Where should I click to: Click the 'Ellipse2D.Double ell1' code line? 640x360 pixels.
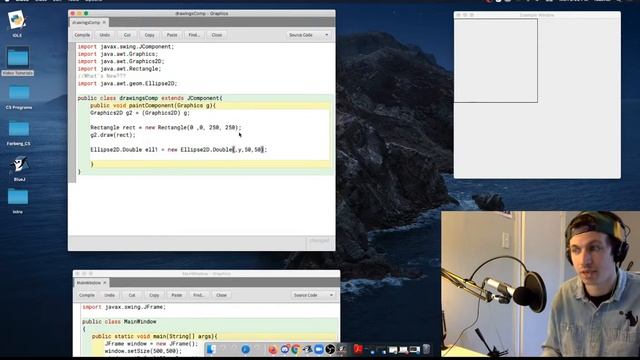click(x=178, y=150)
